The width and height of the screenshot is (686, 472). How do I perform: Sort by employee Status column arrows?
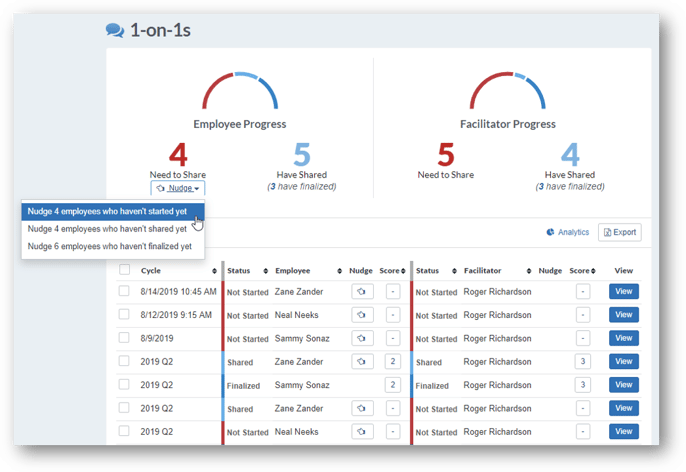266,271
